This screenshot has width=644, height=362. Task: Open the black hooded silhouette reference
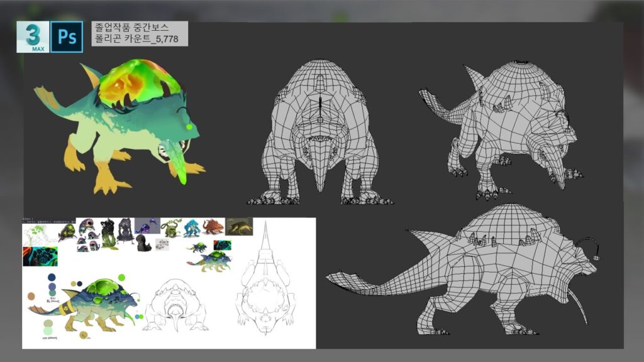click(143, 244)
